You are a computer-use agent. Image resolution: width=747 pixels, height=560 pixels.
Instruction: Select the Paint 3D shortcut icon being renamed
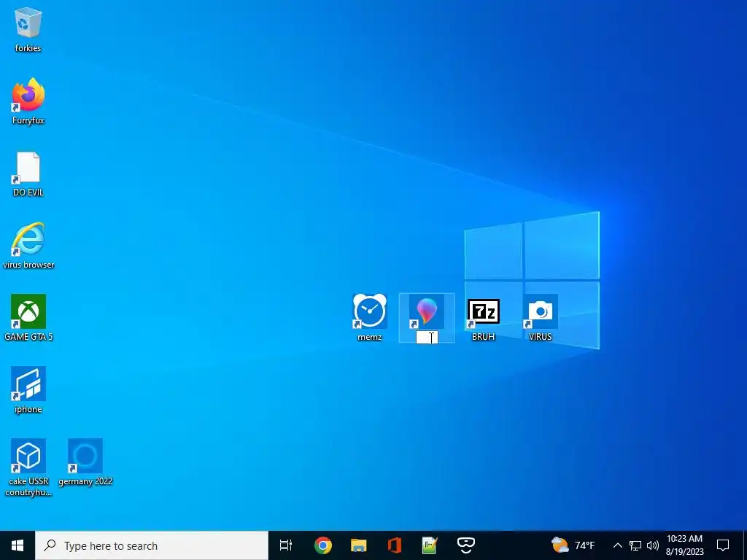tap(426, 311)
